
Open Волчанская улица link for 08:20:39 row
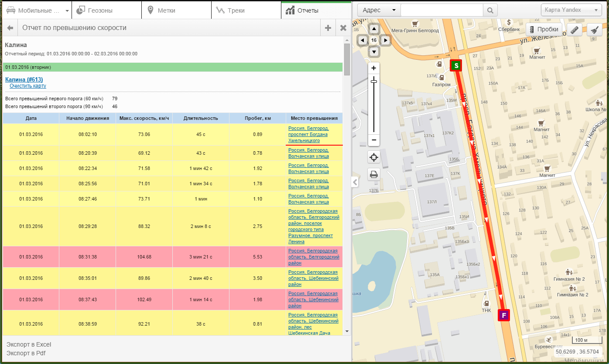coord(308,153)
